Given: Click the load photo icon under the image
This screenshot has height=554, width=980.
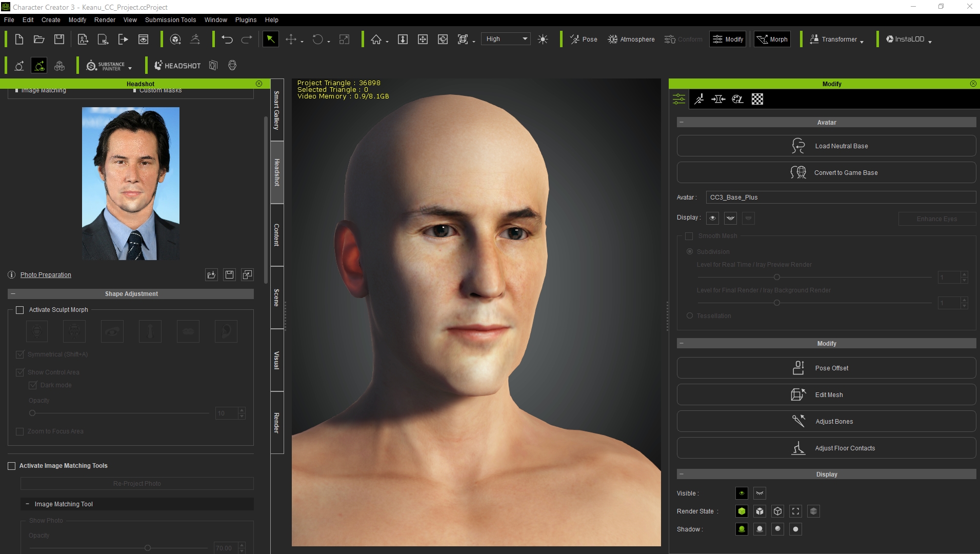Looking at the screenshot, I should 211,275.
